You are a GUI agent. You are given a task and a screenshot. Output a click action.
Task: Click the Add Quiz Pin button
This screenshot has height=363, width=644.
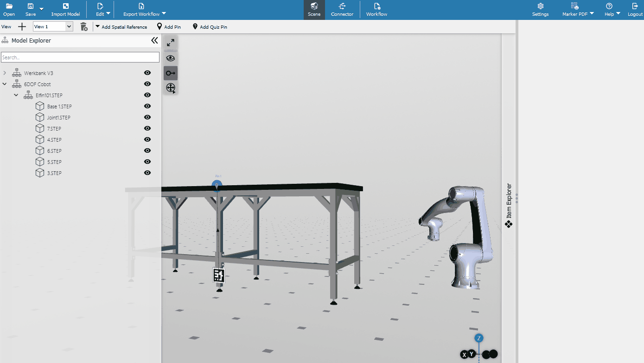tap(210, 27)
